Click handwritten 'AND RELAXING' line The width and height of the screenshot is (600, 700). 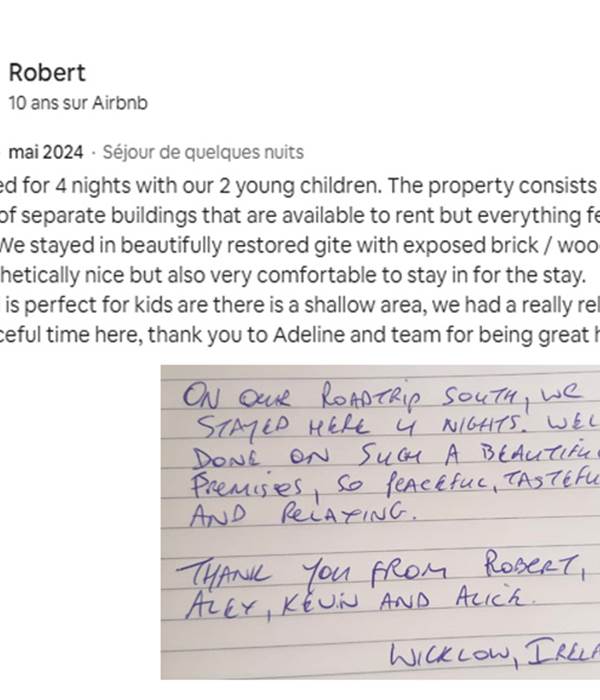303,515
